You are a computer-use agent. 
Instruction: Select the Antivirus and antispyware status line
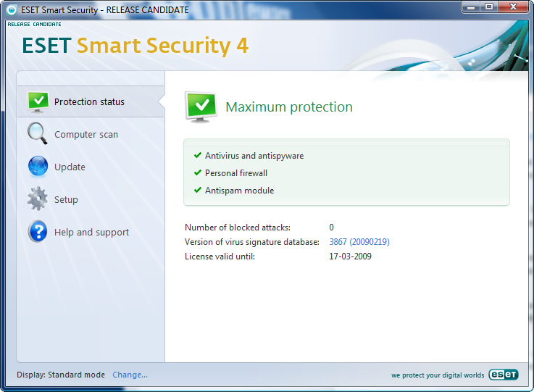click(x=254, y=156)
